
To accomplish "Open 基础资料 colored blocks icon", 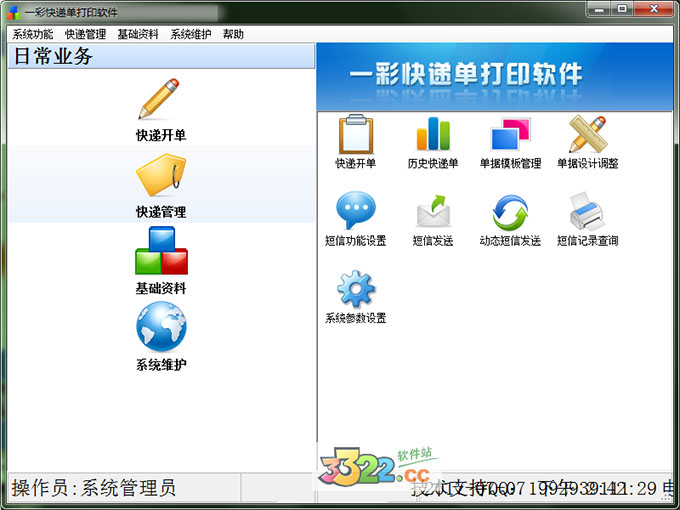I will click(161, 251).
